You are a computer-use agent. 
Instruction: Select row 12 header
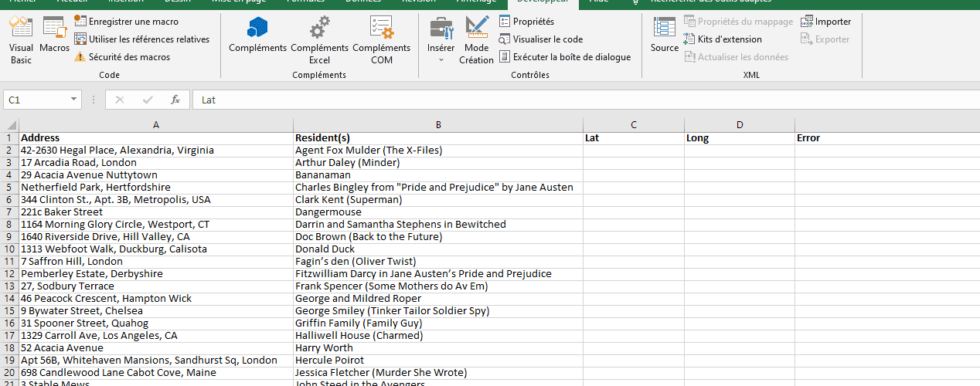(x=9, y=274)
